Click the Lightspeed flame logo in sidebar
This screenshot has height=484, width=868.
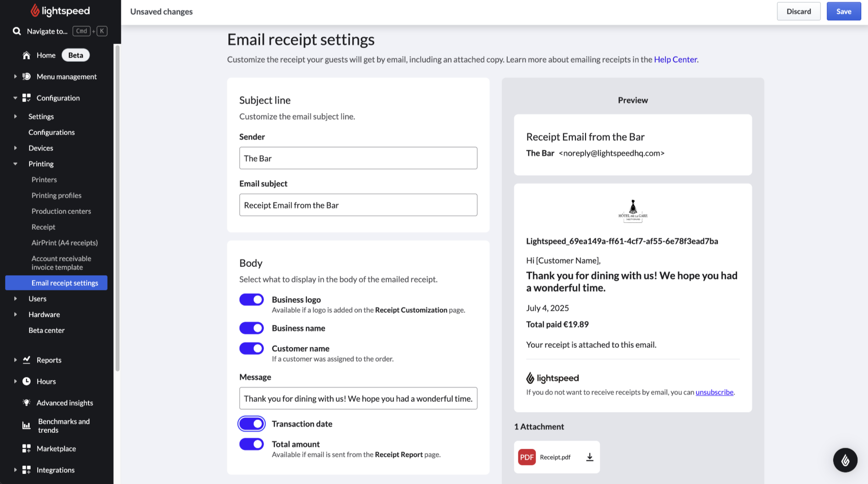point(35,11)
